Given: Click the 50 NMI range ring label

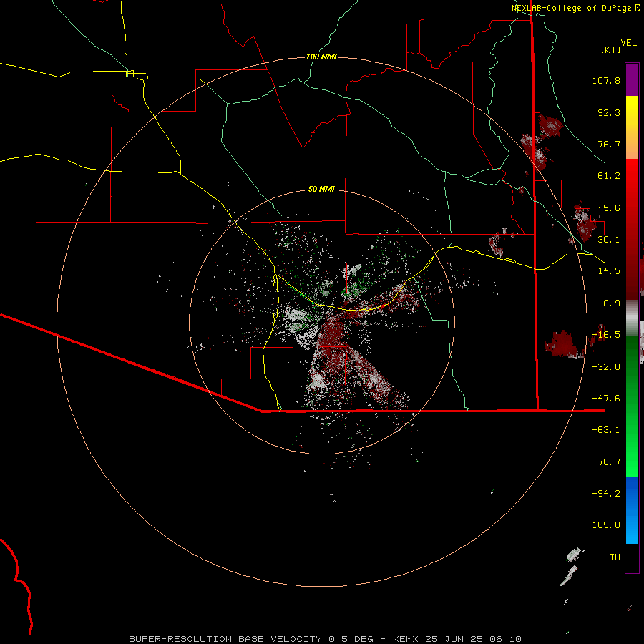Looking at the screenshot, I should (x=321, y=189).
